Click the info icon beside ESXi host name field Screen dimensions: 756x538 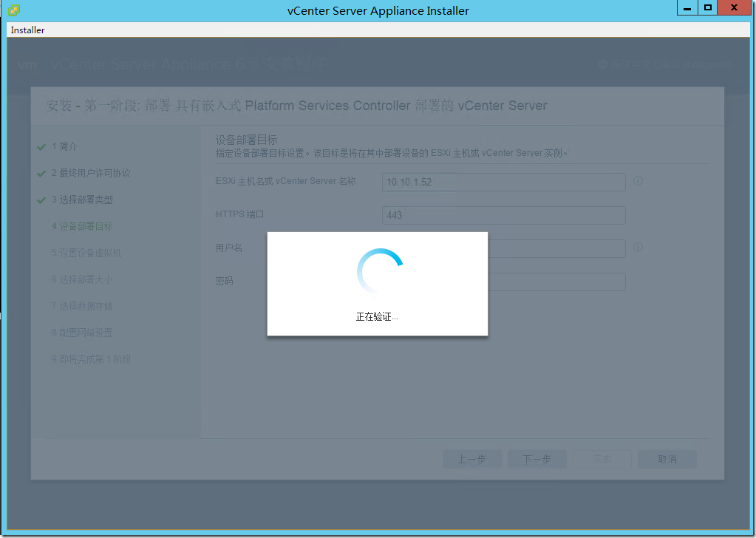638,181
